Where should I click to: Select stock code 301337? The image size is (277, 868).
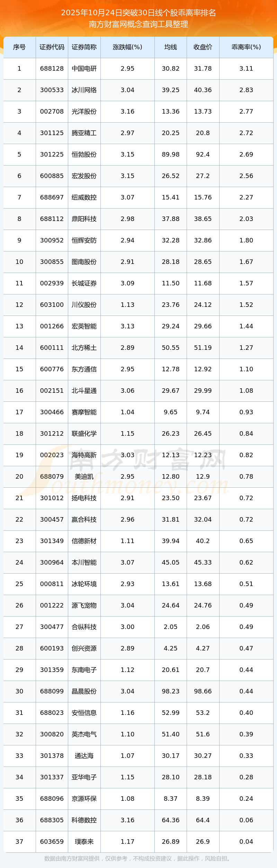[52, 777]
